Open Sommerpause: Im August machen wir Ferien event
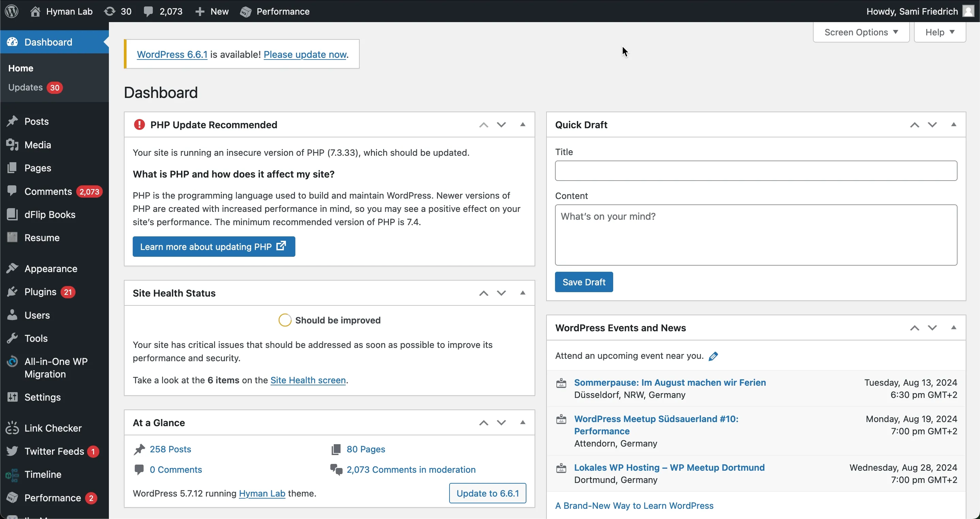 click(670, 382)
